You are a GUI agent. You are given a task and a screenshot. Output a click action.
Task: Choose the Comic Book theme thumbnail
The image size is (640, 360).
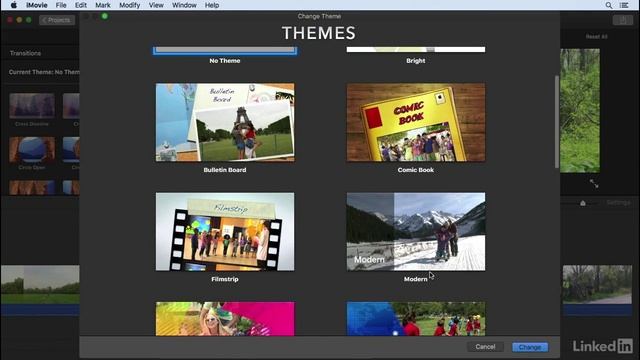click(416, 122)
